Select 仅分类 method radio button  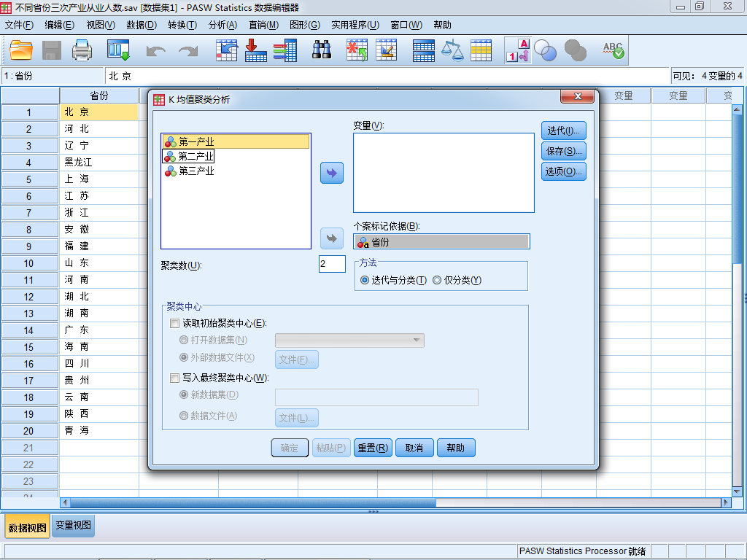(437, 280)
